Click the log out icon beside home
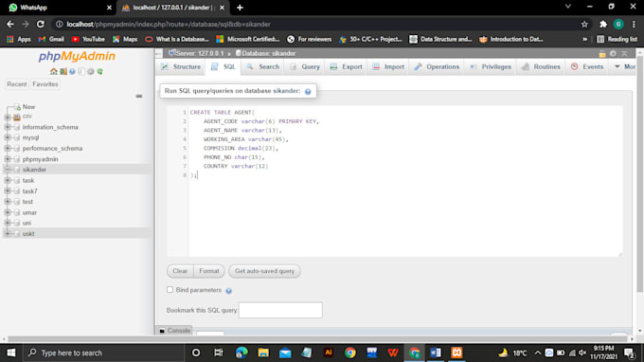 click(x=63, y=71)
